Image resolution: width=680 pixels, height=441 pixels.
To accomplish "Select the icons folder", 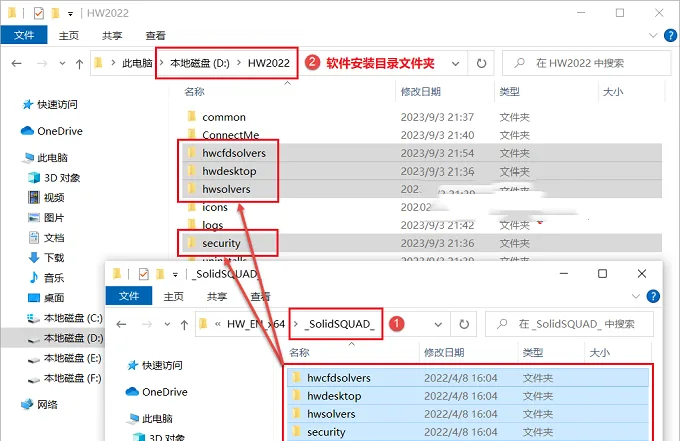I will click(215, 207).
